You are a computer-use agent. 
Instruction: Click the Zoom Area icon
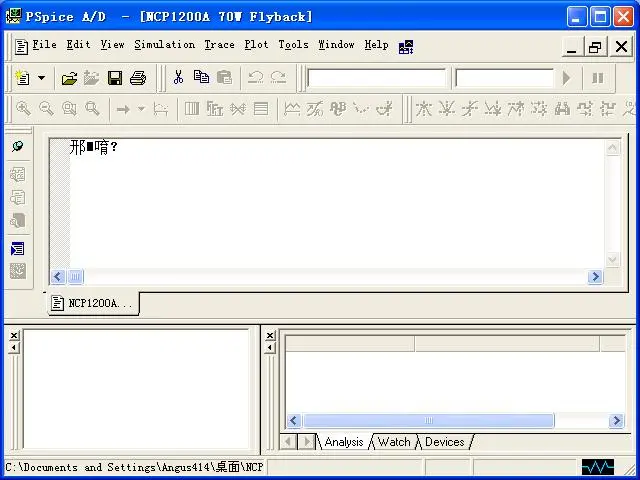coord(69,109)
